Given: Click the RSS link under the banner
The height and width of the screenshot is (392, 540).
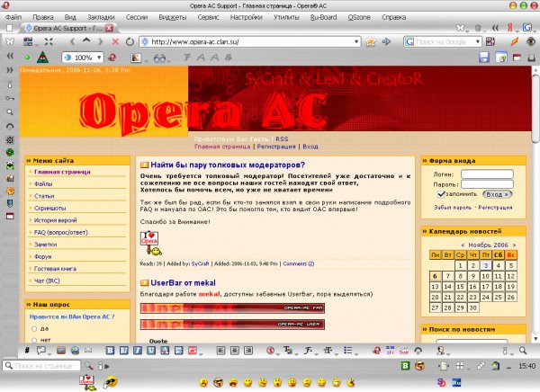Looking at the screenshot, I should click(282, 139).
